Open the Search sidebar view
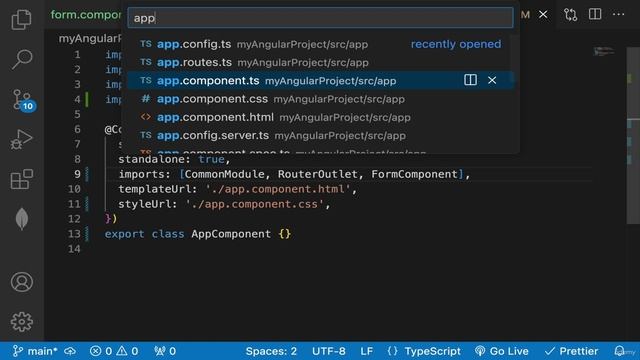Screen dimensions: 640x360 pos(21,60)
